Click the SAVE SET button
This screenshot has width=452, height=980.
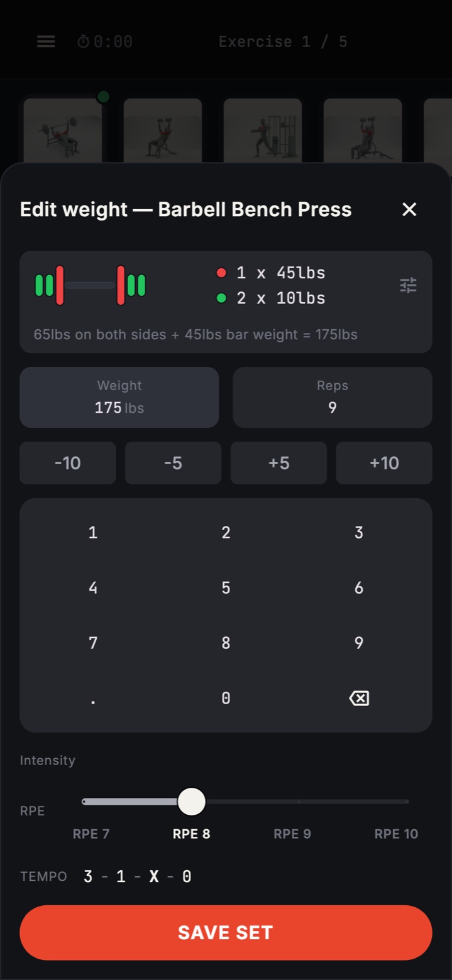point(226,932)
